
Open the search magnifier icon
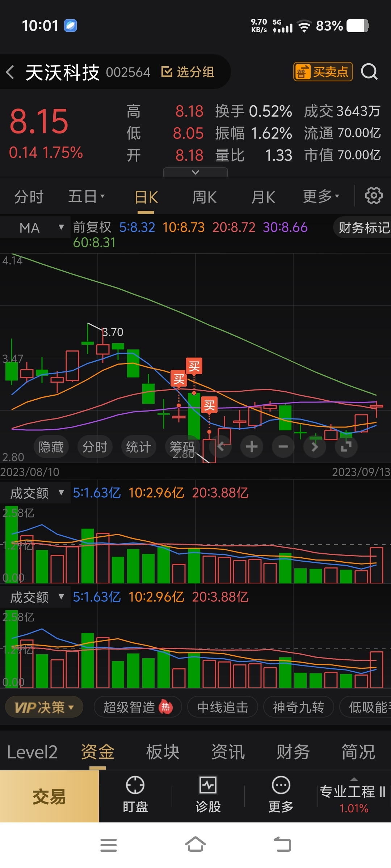coord(369,72)
